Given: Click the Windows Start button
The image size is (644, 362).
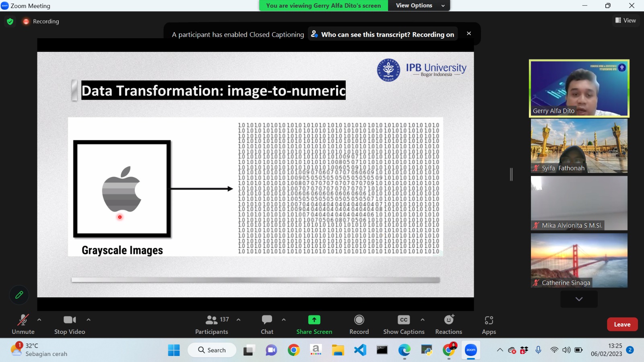Looking at the screenshot, I should [174, 350].
